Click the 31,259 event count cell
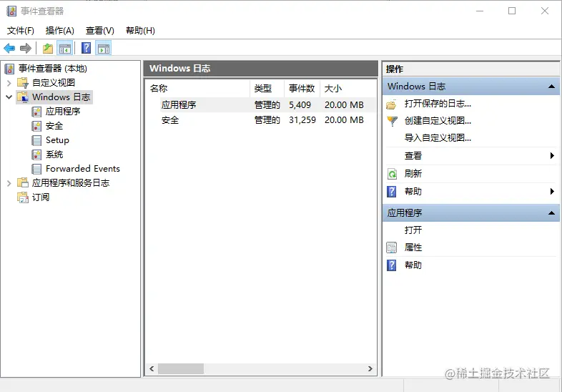The width and height of the screenshot is (562, 392). 302,119
